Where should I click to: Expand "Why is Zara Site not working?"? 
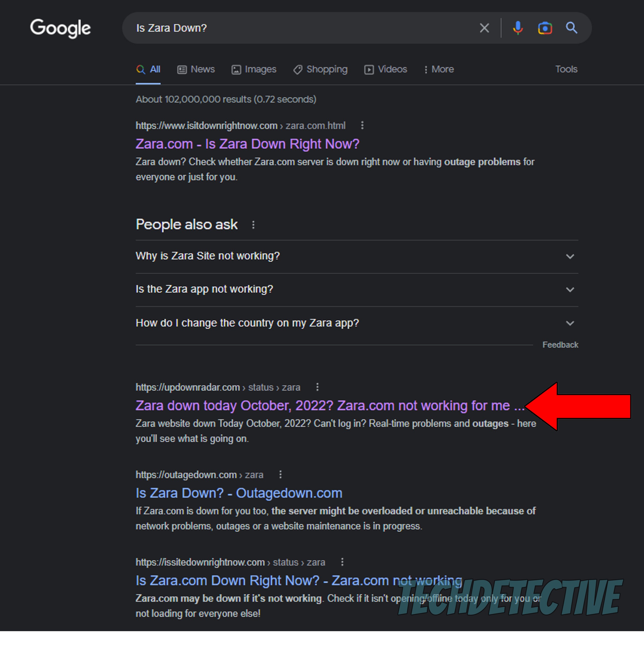(x=356, y=256)
